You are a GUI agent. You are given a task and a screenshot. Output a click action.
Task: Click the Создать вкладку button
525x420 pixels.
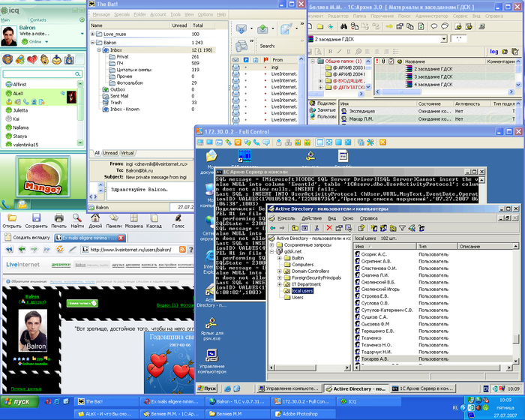(28, 238)
